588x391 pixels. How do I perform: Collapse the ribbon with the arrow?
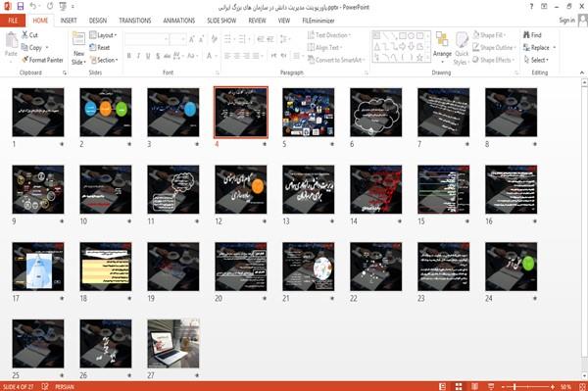[x=581, y=73]
